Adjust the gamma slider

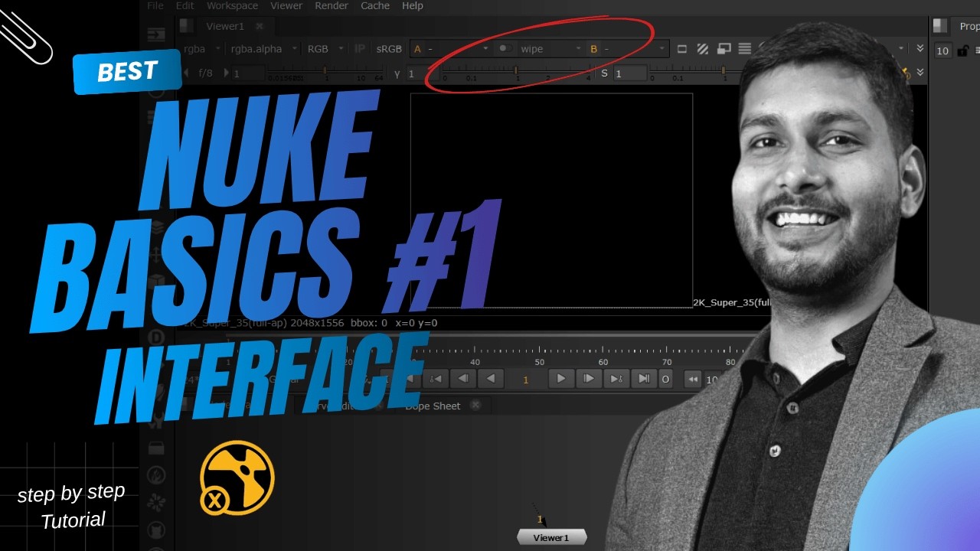coord(517,74)
